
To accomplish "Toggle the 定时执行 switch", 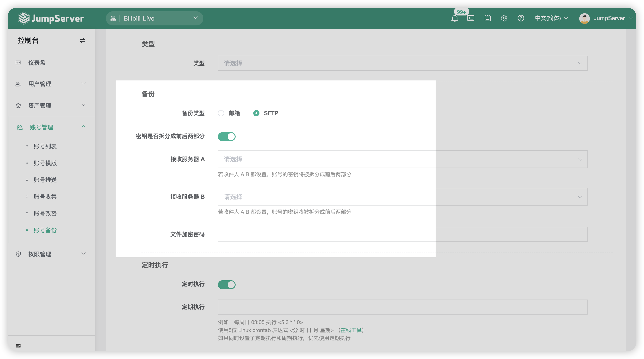I will pos(227,285).
